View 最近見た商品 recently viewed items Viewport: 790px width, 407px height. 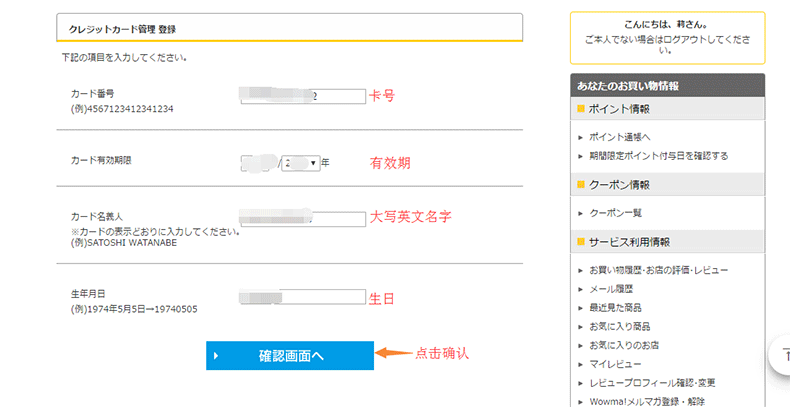click(x=615, y=307)
